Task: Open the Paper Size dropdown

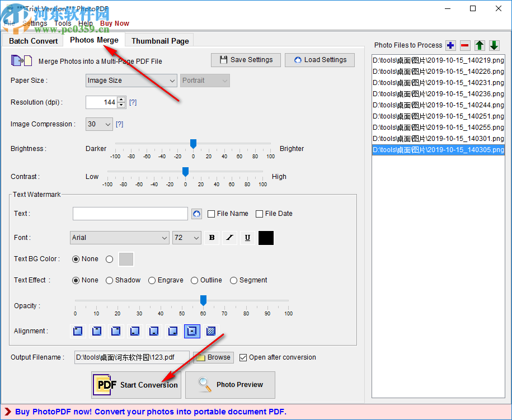Action: 131,81
